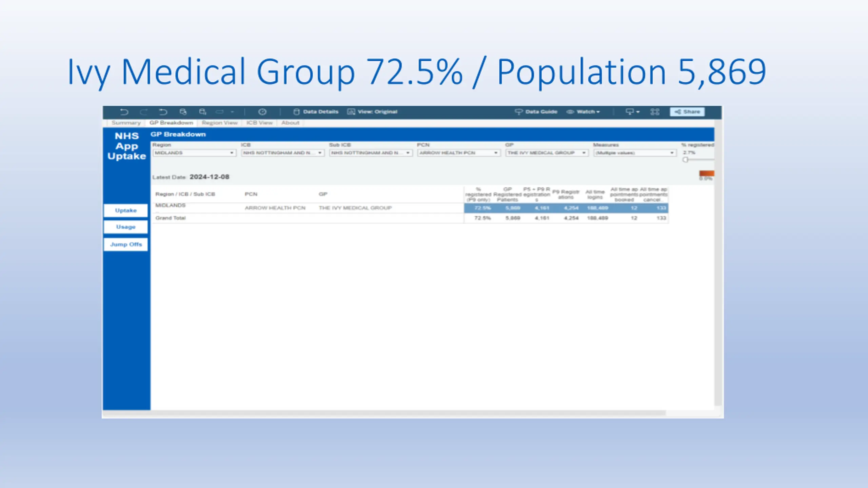
Task: Click the % registered (P9 only) column header
Action: coord(478,194)
